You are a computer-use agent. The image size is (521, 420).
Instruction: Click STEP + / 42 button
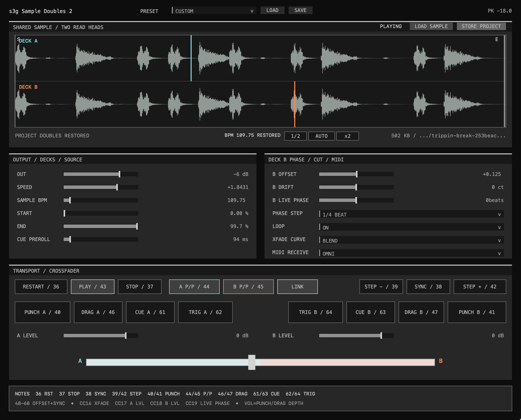(x=480, y=287)
